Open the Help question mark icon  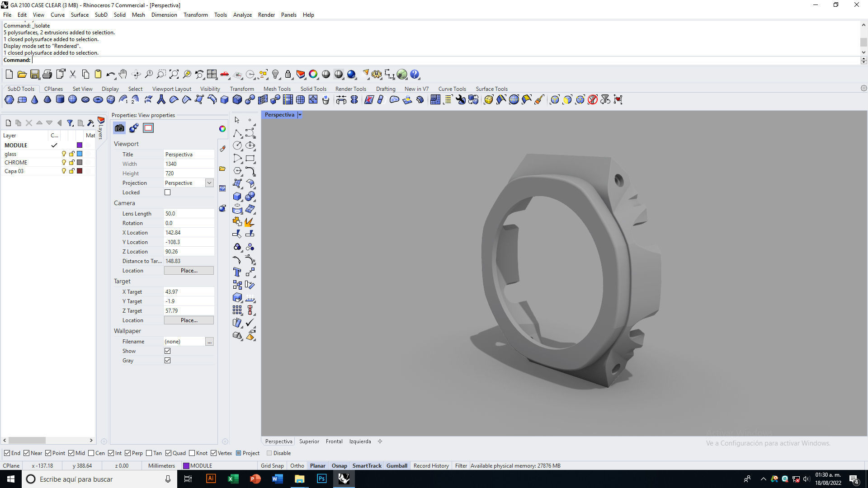[415, 75]
